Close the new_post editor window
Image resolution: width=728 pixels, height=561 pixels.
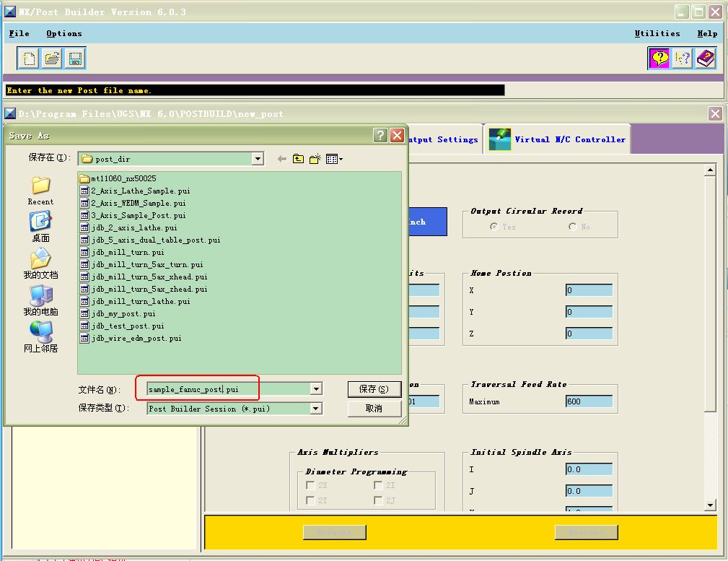point(715,113)
